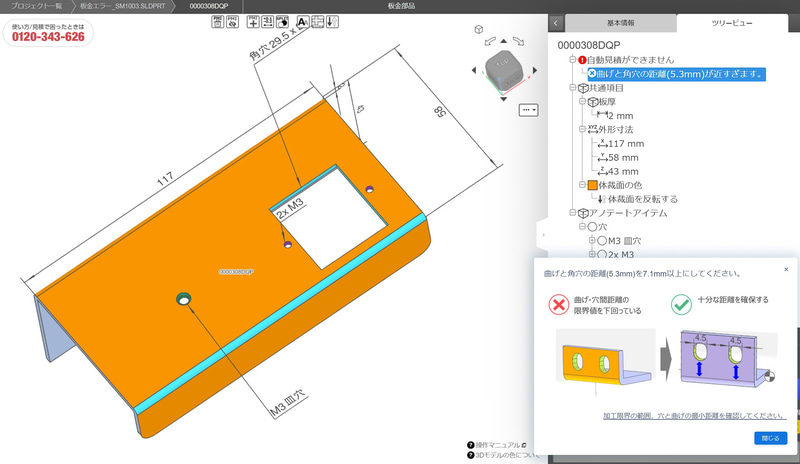Click the orange 体裁面の色 color swatch
The height and width of the screenshot is (464, 800).
[x=592, y=185]
